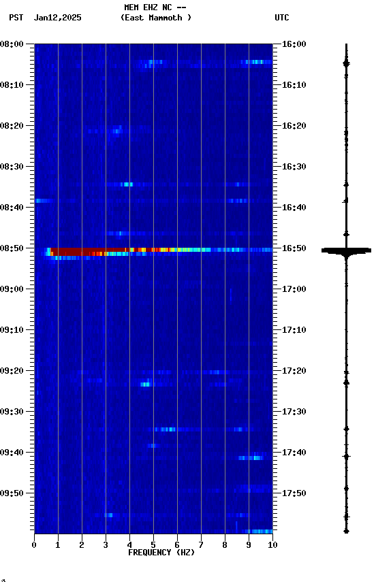376x588 pixels.
Task: Click the frequency axis tick label '3'
Action: point(106,545)
